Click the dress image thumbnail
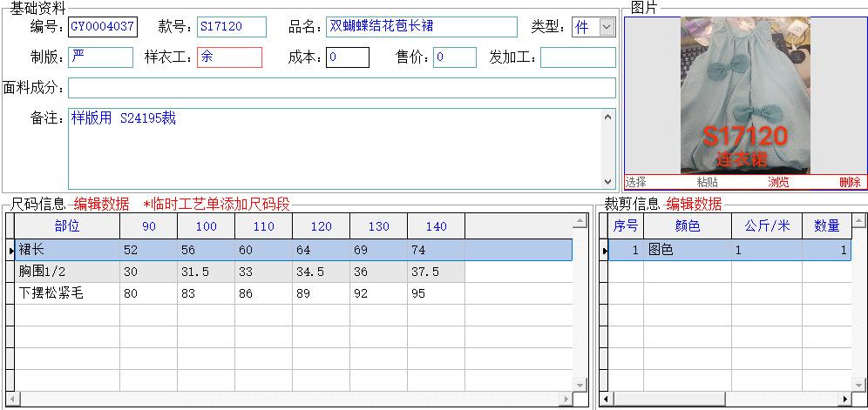The height and width of the screenshot is (410, 868). click(x=745, y=95)
